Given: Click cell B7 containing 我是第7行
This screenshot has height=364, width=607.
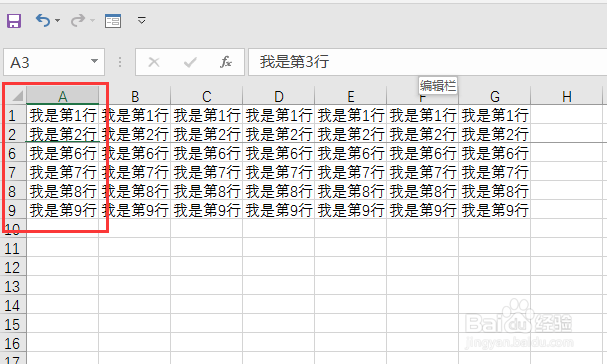Looking at the screenshot, I should (134, 172).
